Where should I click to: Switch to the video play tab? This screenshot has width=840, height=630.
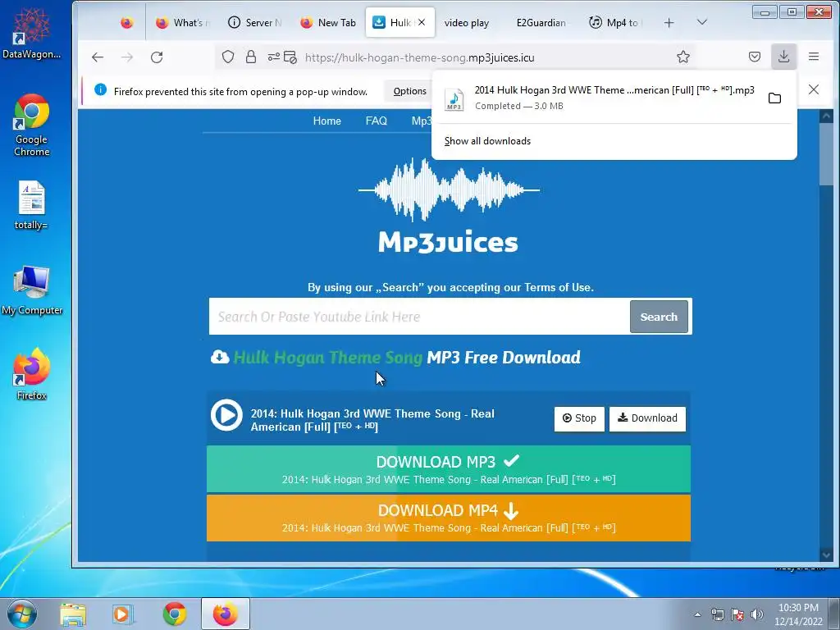[x=467, y=23]
